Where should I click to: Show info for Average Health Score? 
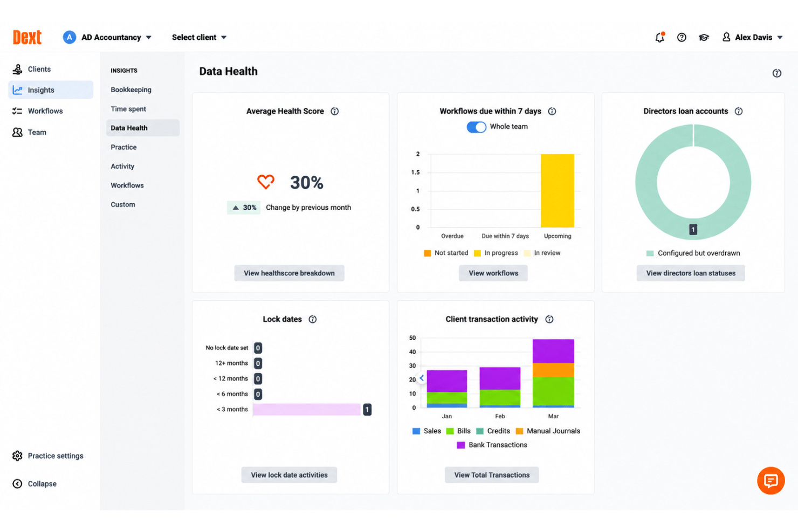pyautogui.click(x=335, y=111)
